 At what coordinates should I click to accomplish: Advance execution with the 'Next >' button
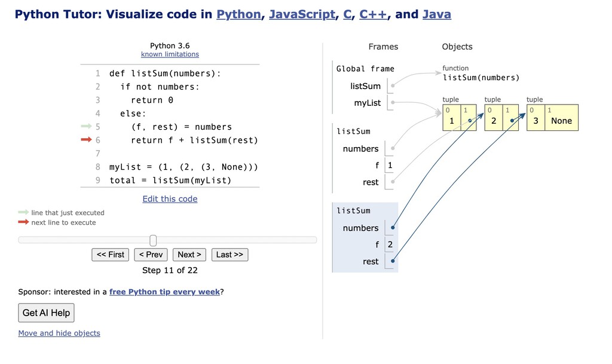(x=189, y=255)
